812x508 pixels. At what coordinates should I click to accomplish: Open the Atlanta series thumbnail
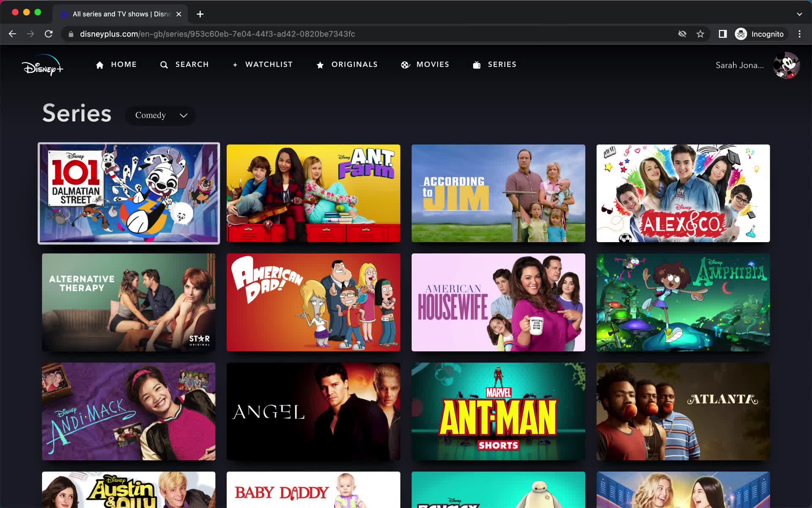(683, 411)
